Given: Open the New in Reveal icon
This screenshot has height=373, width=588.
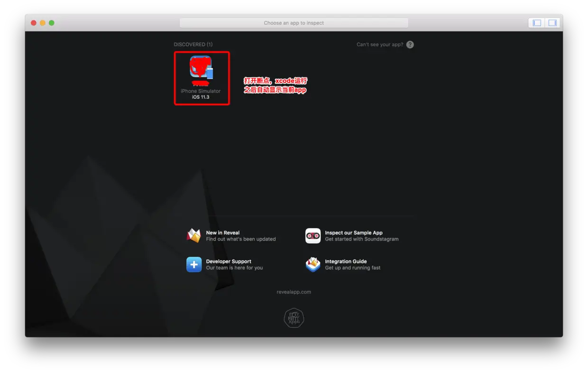Looking at the screenshot, I should pyautogui.click(x=193, y=236).
